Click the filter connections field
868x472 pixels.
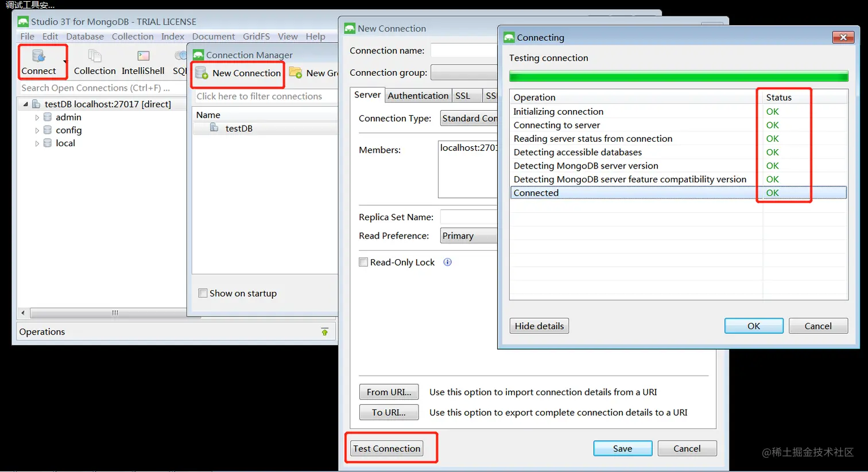point(265,96)
